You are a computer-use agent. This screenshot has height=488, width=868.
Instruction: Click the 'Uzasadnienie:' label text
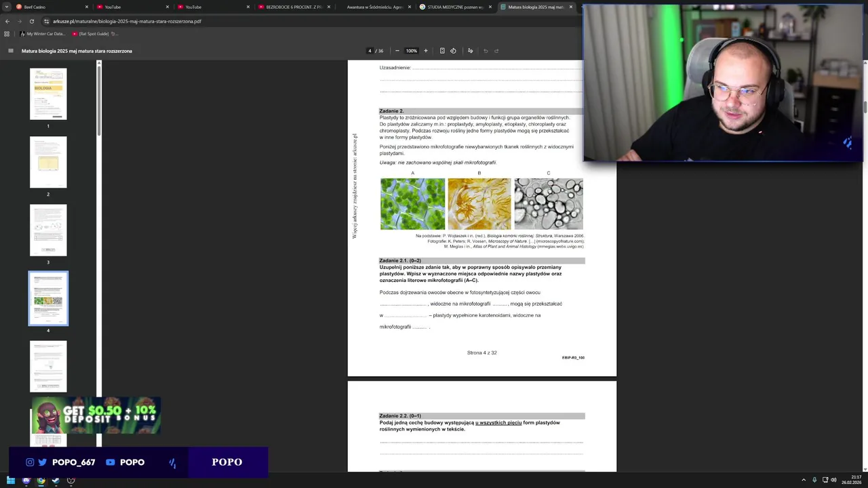click(395, 68)
